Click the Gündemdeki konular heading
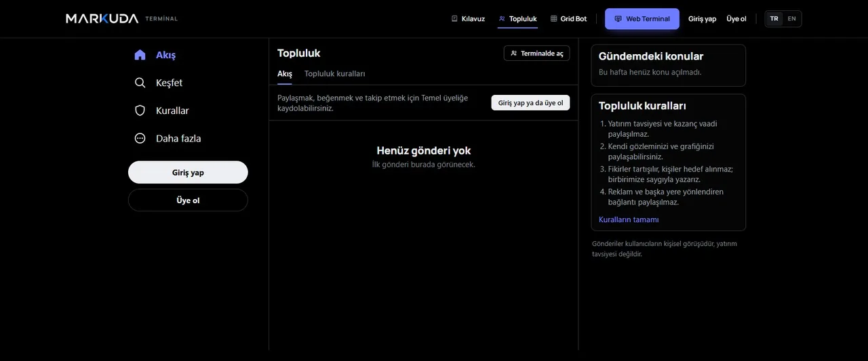The height and width of the screenshot is (361, 868). click(x=651, y=56)
